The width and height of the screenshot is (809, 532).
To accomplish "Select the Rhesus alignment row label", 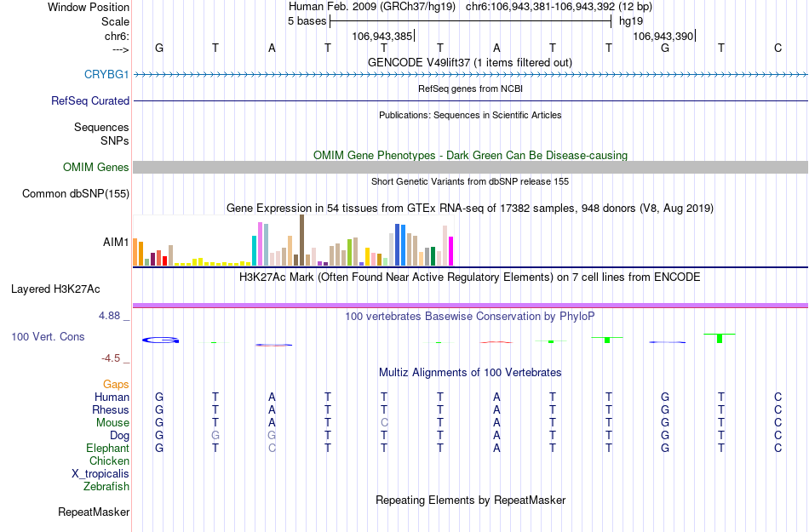I will pyautogui.click(x=111, y=409).
